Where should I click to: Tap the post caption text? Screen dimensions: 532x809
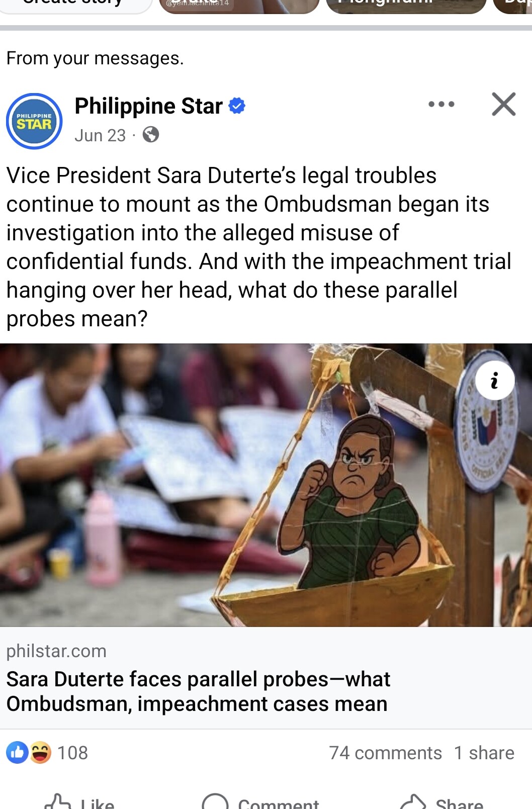259,247
